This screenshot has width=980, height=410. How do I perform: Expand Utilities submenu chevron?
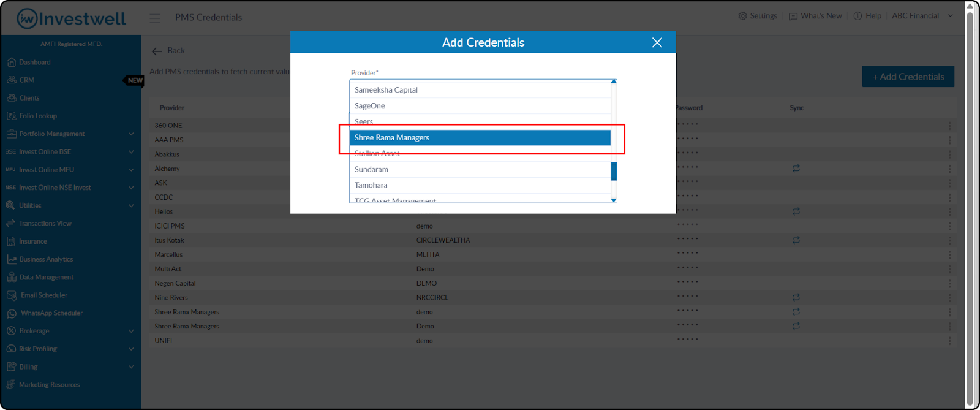[131, 206]
